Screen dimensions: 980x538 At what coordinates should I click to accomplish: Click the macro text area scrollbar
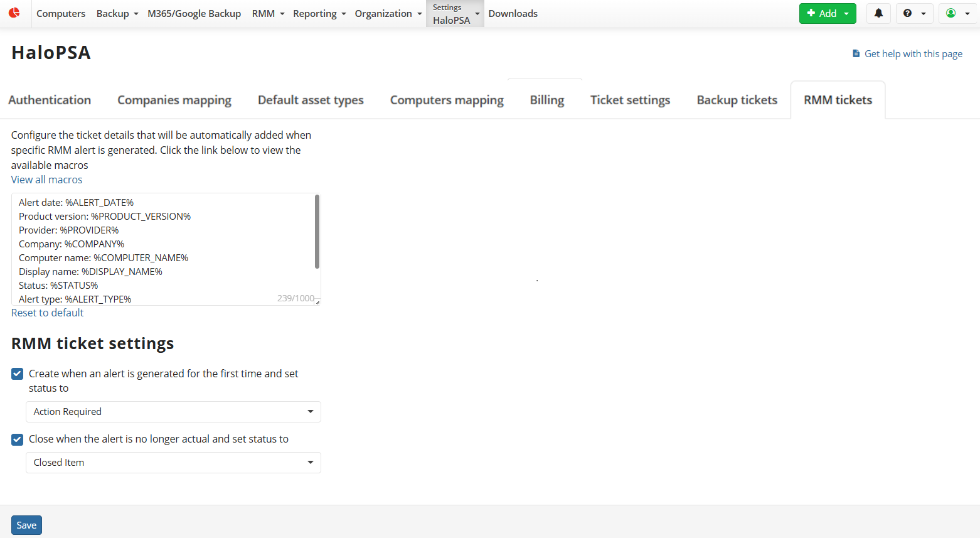(317, 231)
